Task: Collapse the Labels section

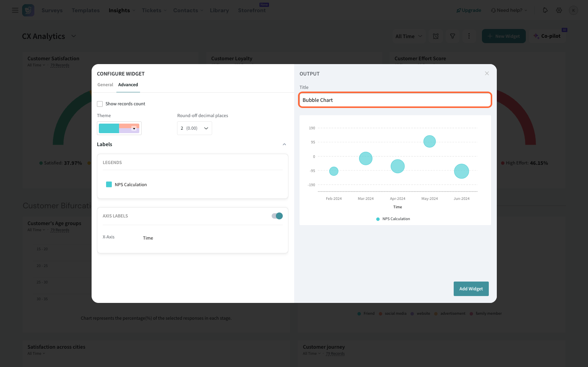Action: pos(284,145)
